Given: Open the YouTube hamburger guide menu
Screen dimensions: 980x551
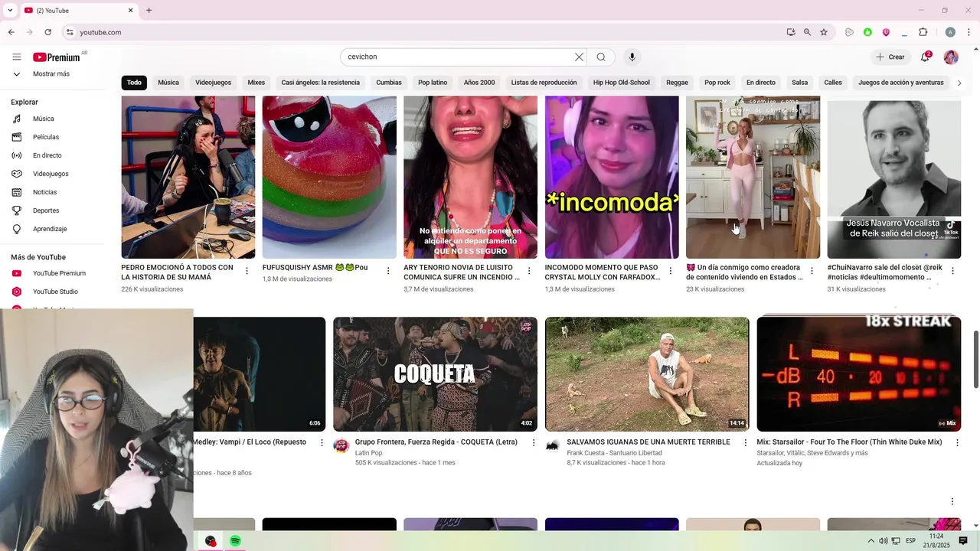Looking at the screenshot, I should (x=16, y=57).
